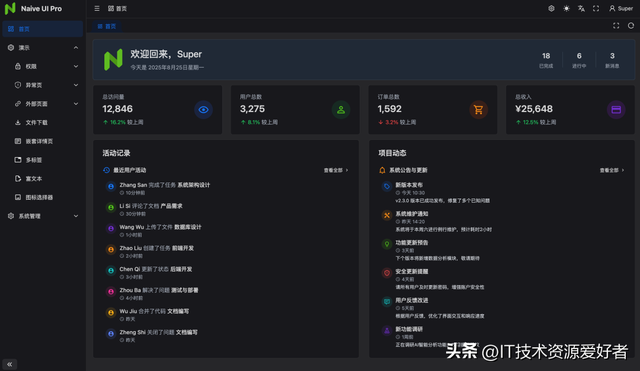The height and width of the screenshot is (371, 640).
Task: Click the 新版本发布 tag icon
Action: [387, 187]
